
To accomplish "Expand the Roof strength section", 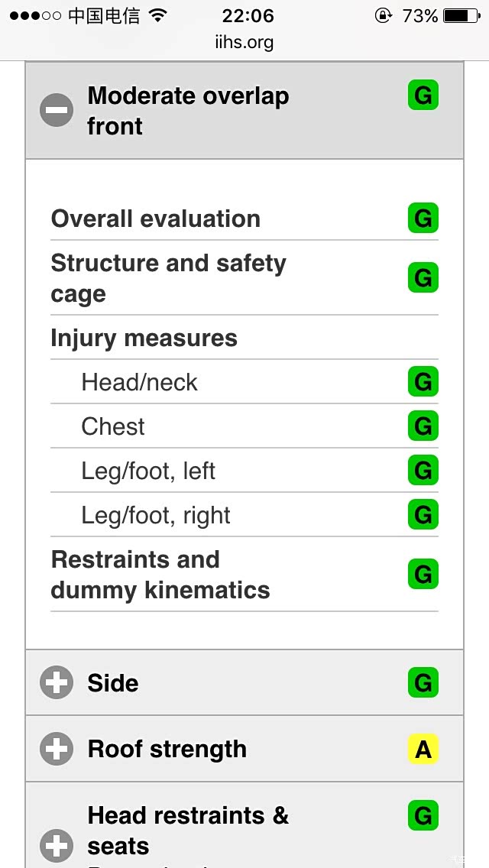I will click(x=57, y=749).
